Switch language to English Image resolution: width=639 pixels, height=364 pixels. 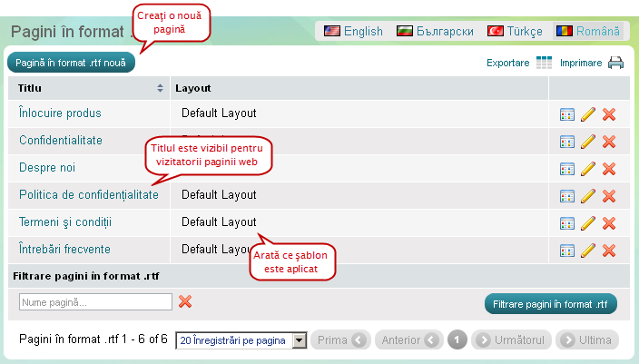coord(353,31)
